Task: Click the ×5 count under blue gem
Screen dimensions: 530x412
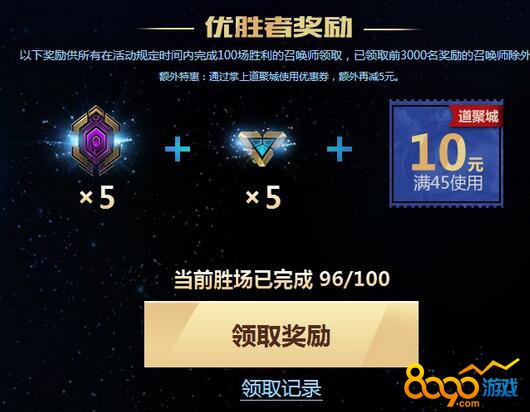Action: (x=264, y=197)
